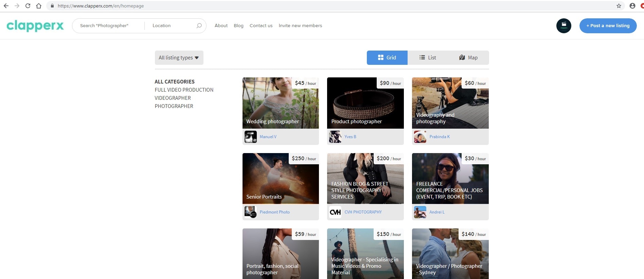Open the About page
The height and width of the screenshot is (279, 644).
(x=221, y=25)
